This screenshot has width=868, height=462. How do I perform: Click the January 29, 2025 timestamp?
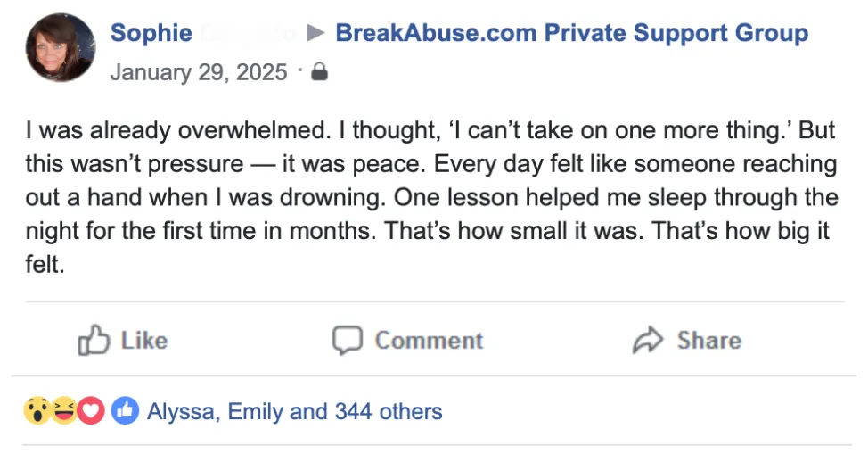[199, 72]
